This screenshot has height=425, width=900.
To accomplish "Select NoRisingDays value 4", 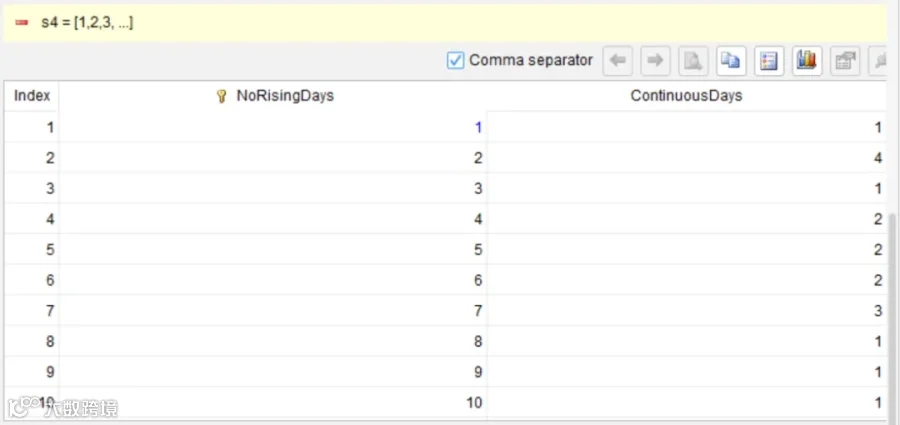I will click(x=273, y=218).
